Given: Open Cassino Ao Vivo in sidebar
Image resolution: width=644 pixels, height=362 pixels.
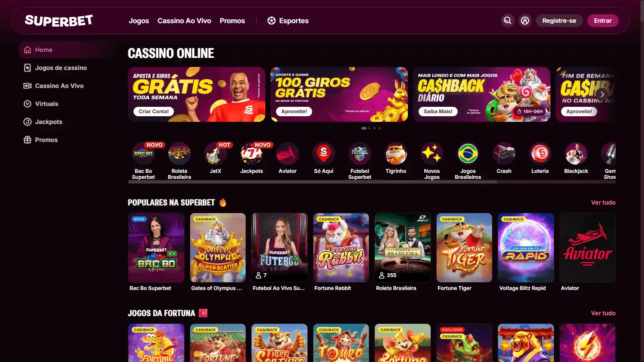Looking at the screenshot, I should coord(67,86).
